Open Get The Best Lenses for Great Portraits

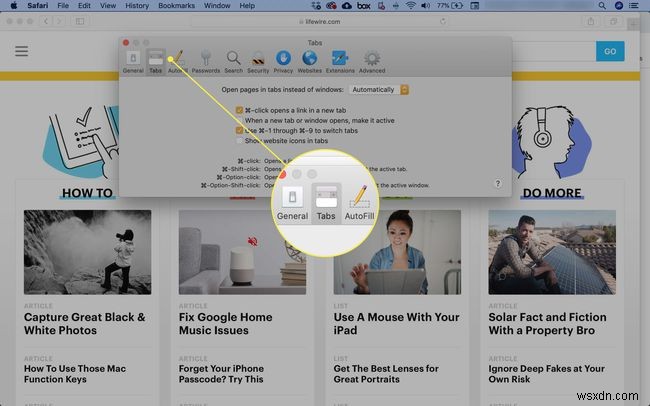click(386, 374)
